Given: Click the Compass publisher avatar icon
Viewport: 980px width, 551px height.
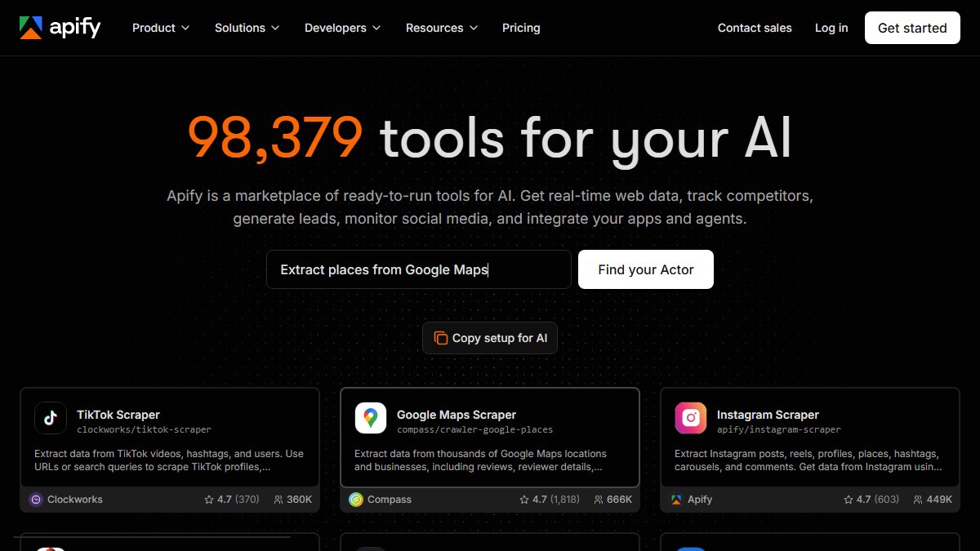Looking at the screenshot, I should coord(356,500).
